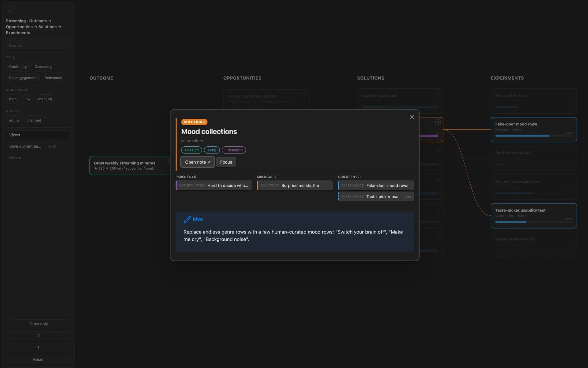Open child Taste-picker usa... experiment
This screenshot has height=368, width=588.
376,197
